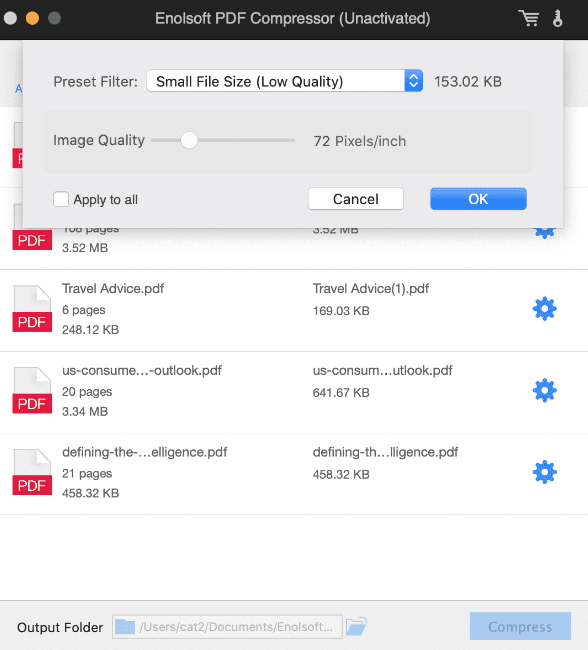This screenshot has height=650, width=588.
Task: Select the us-consum...utlook.pdf output name
Action: [x=382, y=370]
